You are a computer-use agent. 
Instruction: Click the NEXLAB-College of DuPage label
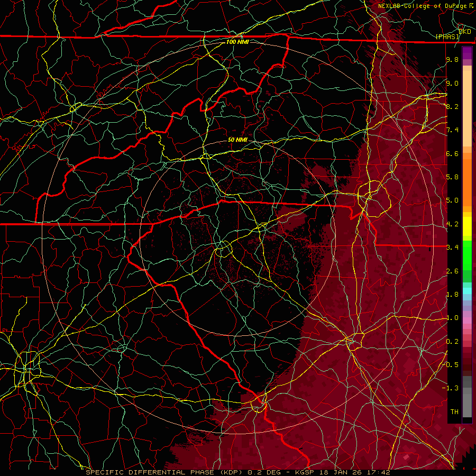click(423, 6)
